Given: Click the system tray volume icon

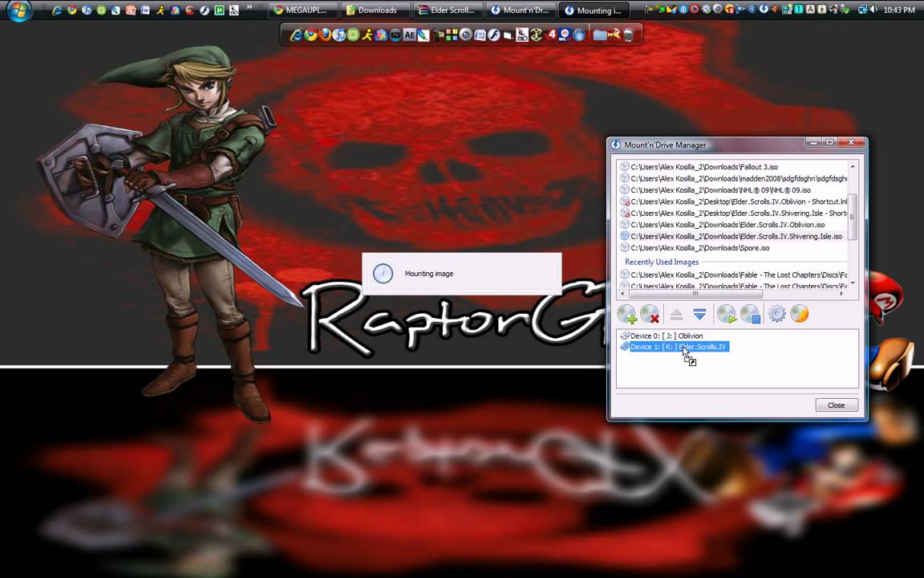Looking at the screenshot, I should pos(873,10).
